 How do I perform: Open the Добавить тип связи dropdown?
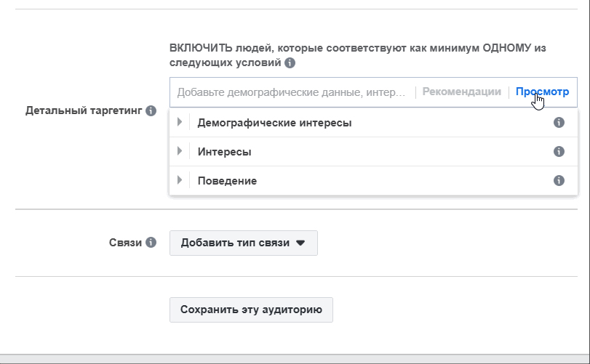coord(243,243)
